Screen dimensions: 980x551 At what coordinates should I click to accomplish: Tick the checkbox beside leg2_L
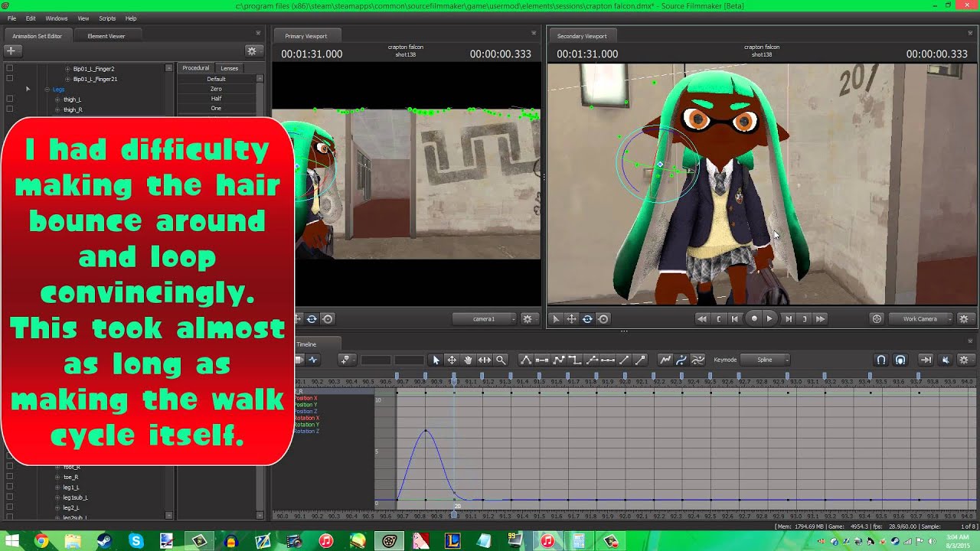(x=9, y=507)
